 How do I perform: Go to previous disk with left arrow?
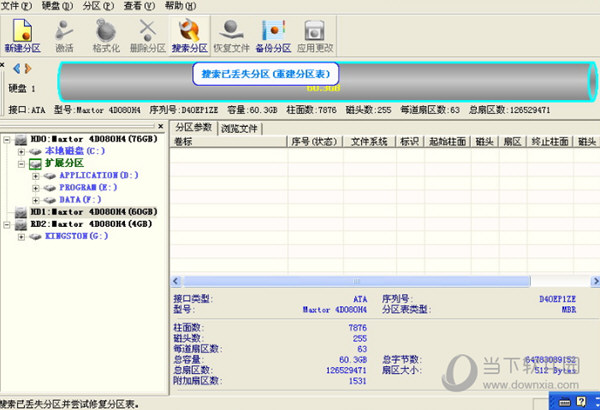click(14, 68)
